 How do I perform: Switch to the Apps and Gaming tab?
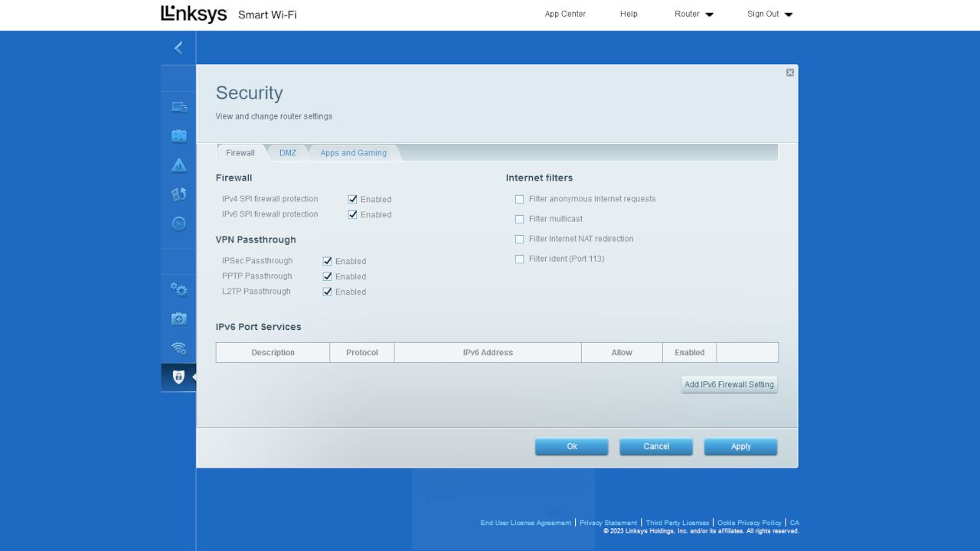coord(354,153)
